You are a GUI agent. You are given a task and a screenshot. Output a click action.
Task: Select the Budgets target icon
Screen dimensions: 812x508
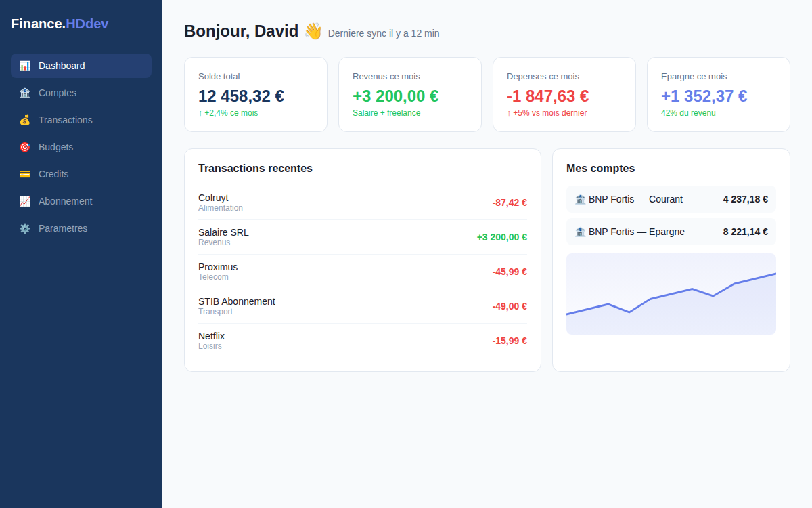(x=25, y=147)
